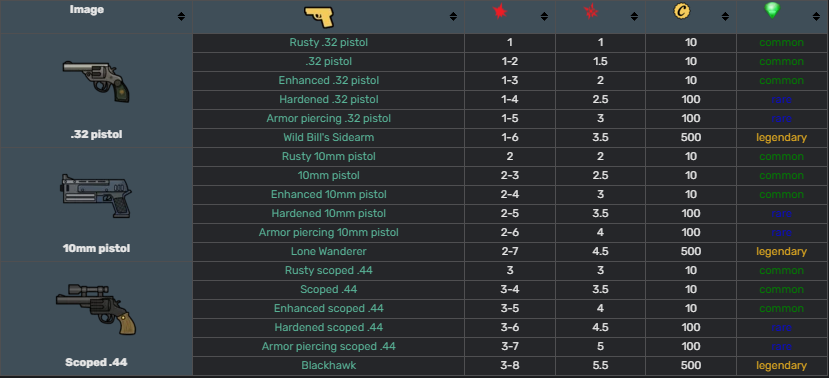Click the 10mm pistol weapon image
This screenshot has height=378, width=829.
point(96,196)
